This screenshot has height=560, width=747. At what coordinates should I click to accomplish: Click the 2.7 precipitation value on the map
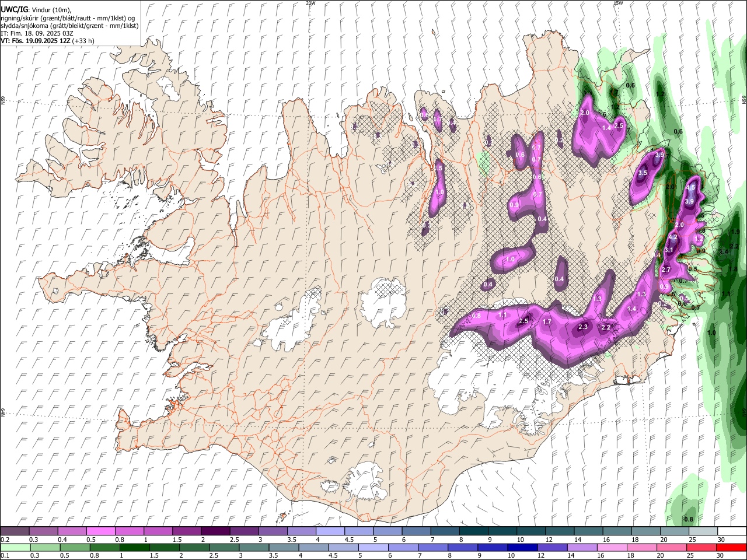coord(666,269)
